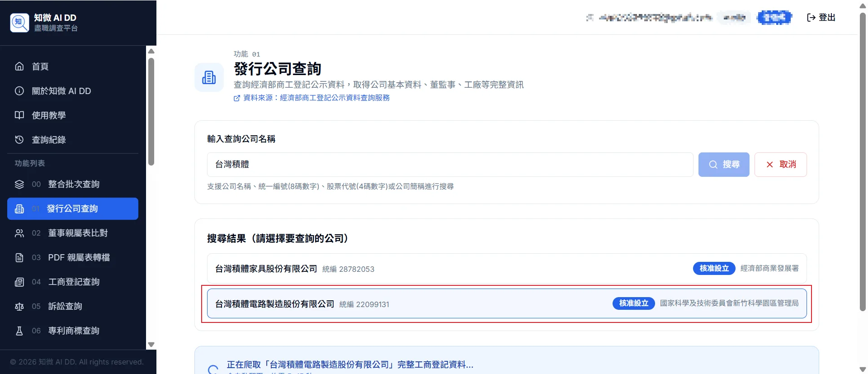Click the 知微 AI DD logo icon
The image size is (868, 374).
point(19,23)
